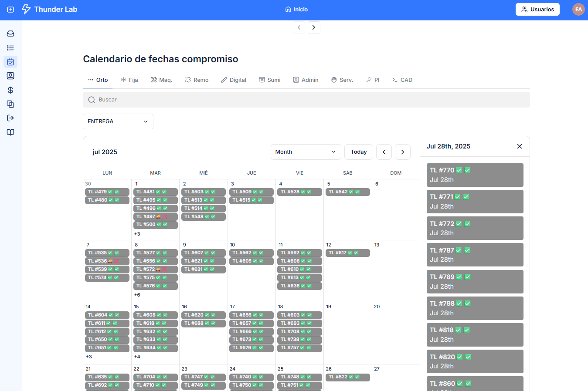Open calendar event TL #528
Image resolution: width=588 pixels, height=391 pixels.
(300, 192)
